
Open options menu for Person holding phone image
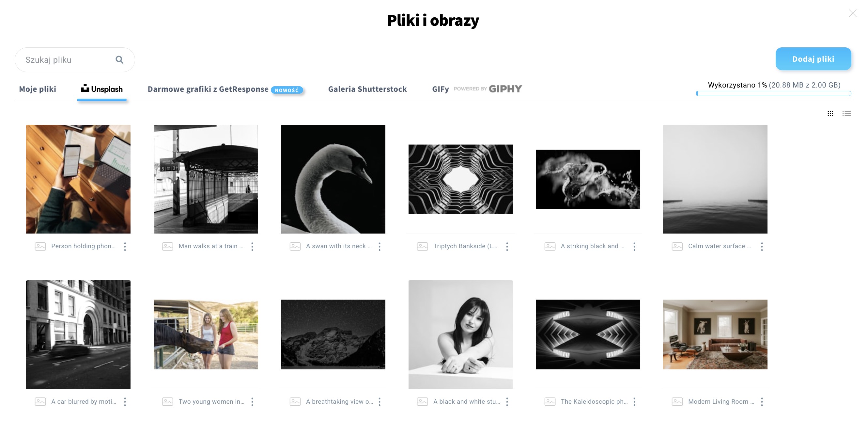click(x=125, y=246)
